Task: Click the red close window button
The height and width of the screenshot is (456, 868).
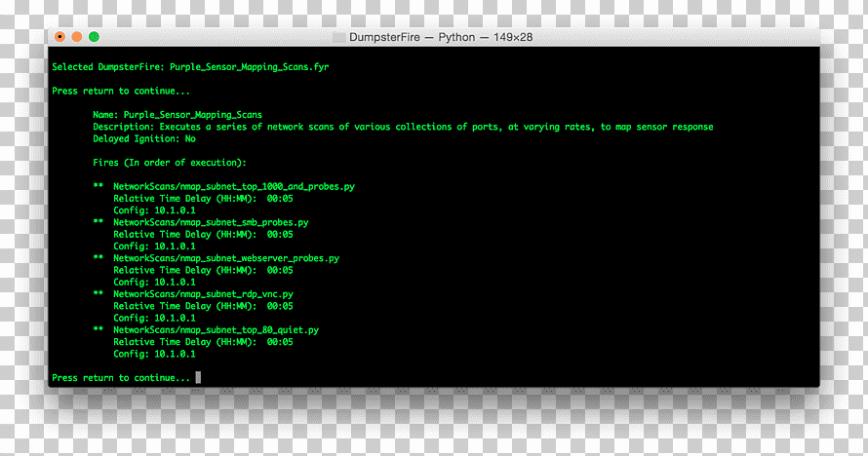Action: click(59, 37)
